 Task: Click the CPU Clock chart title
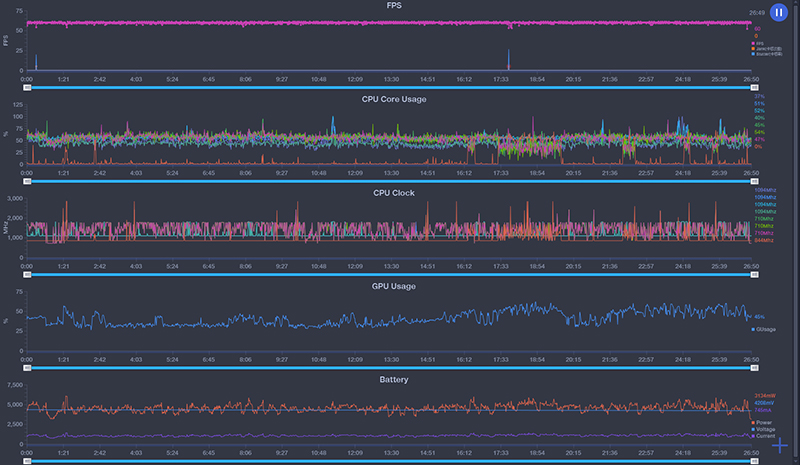point(393,193)
